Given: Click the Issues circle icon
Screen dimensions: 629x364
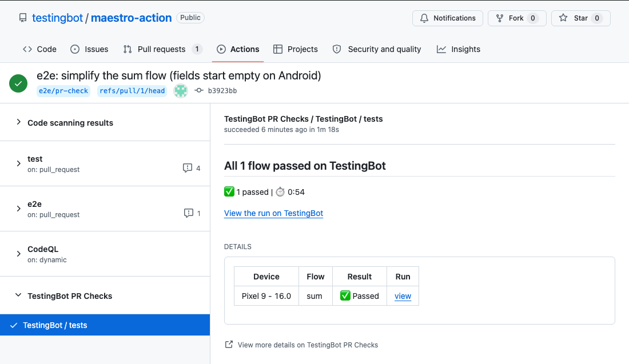Looking at the screenshot, I should click(74, 49).
